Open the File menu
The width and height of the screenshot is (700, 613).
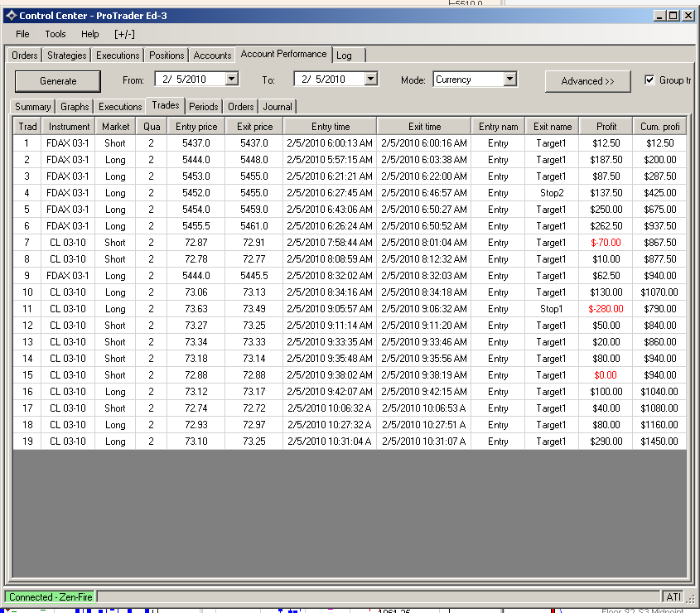pos(22,34)
